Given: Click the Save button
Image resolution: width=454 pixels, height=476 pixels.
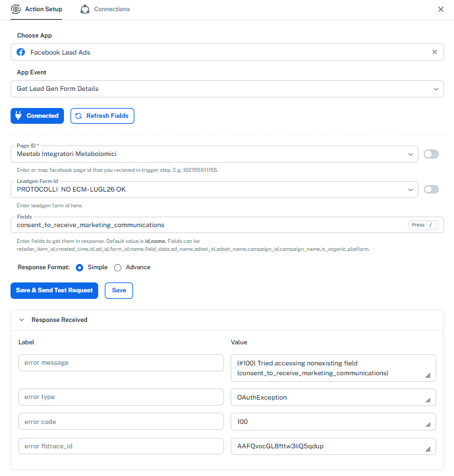Looking at the screenshot, I should (119, 290).
